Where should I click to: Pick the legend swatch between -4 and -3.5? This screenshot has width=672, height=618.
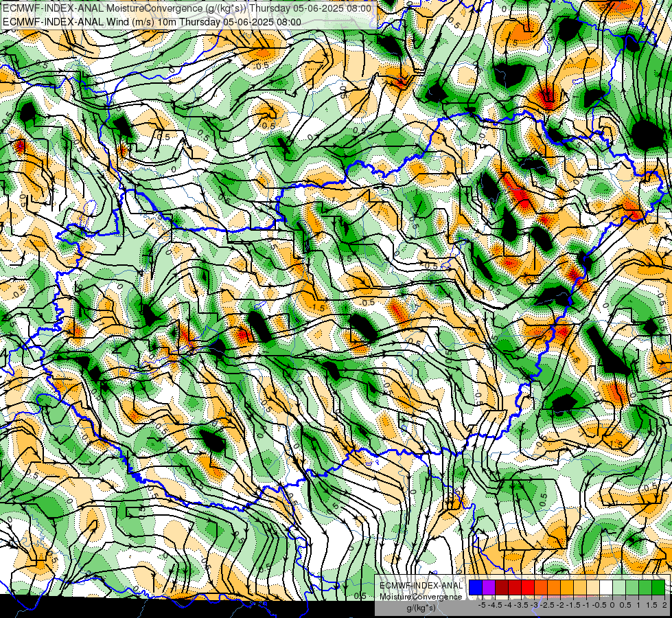pyautogui.click(x=515, y=587)
